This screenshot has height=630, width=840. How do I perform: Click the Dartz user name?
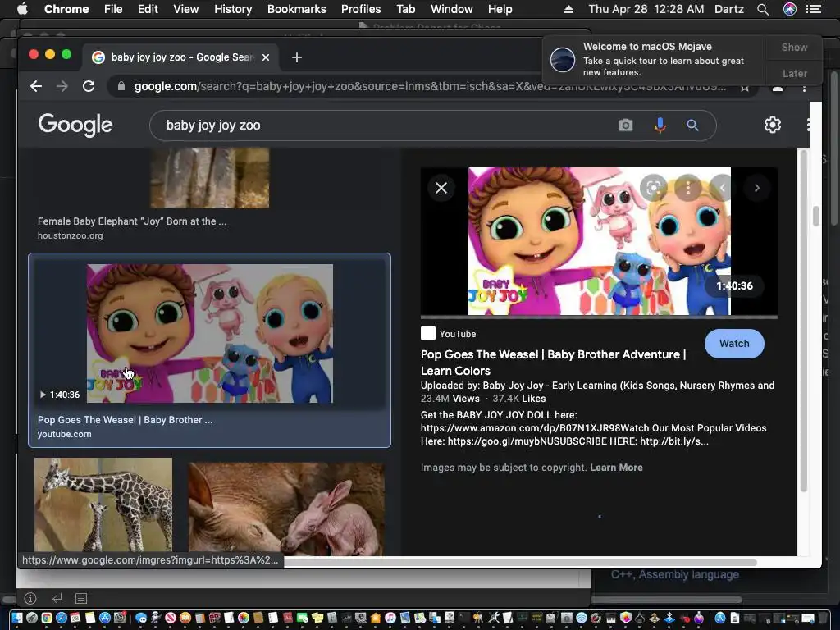click(729, 9)
